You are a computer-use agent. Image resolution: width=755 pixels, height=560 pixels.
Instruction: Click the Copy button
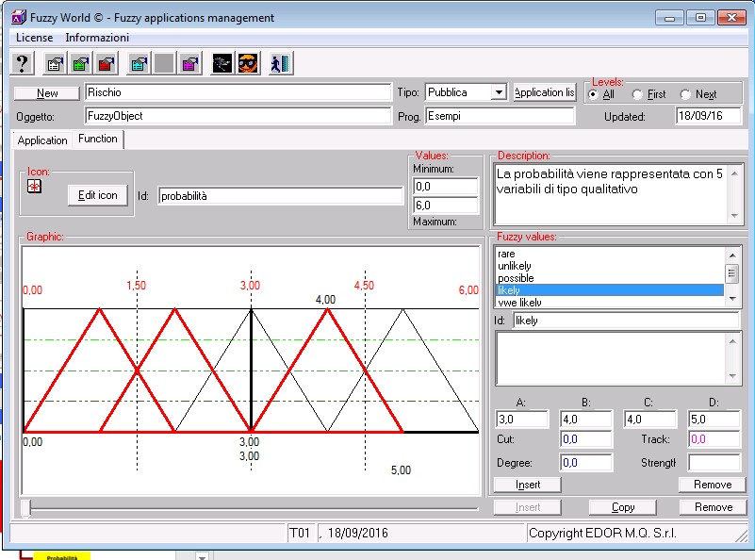(623, 507)
